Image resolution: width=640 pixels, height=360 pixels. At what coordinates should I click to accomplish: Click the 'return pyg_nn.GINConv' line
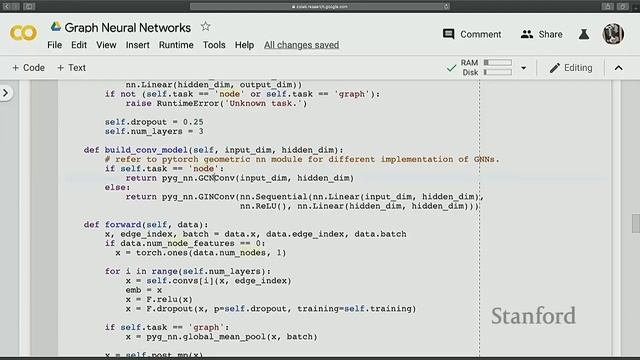[x=304, y=197]
